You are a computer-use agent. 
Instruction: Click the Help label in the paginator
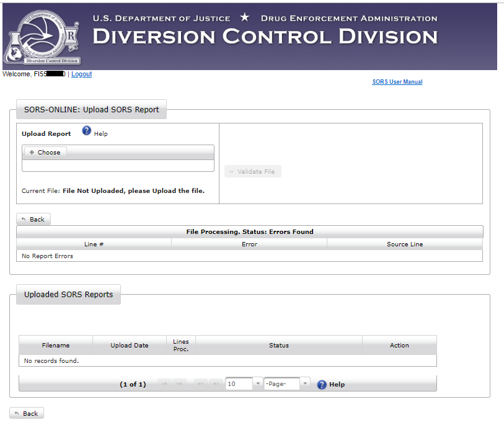337,385
